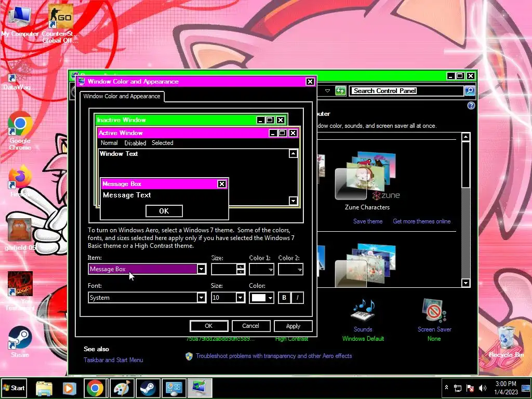Image resolution: width=532 pixels, height=399 pixels.
Task: Click the Start button
Action: tap(14, 388)
